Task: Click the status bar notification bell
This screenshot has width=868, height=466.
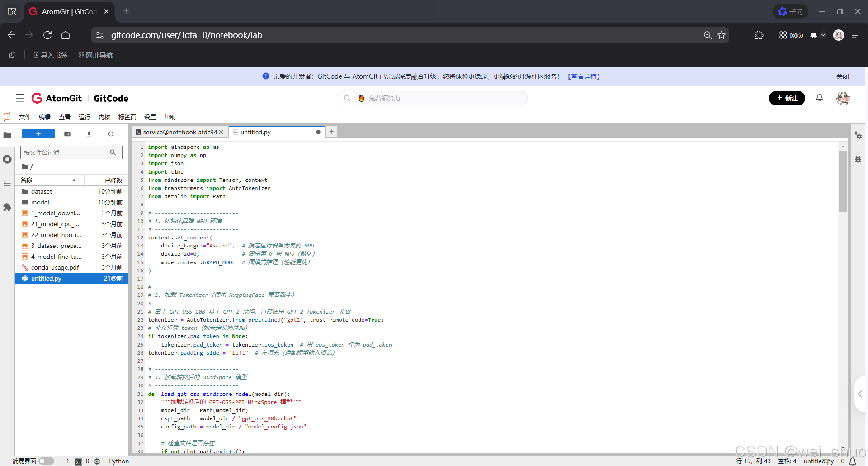Action: click(853, 461)
